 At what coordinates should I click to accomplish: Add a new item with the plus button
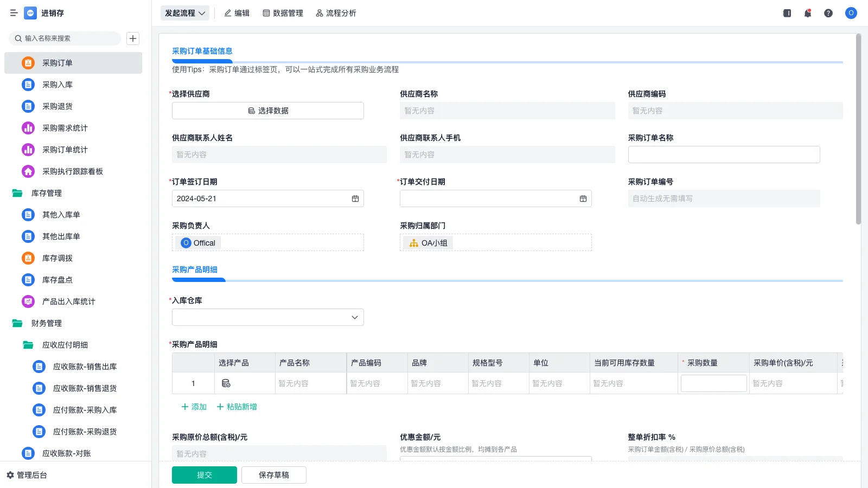(x=133, y=38)
